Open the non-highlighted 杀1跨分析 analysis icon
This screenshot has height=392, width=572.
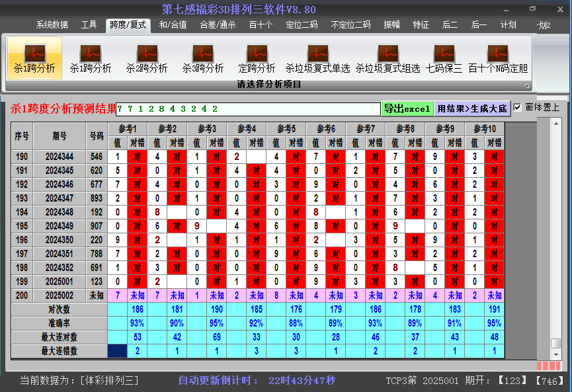click(x=91, y=58)
